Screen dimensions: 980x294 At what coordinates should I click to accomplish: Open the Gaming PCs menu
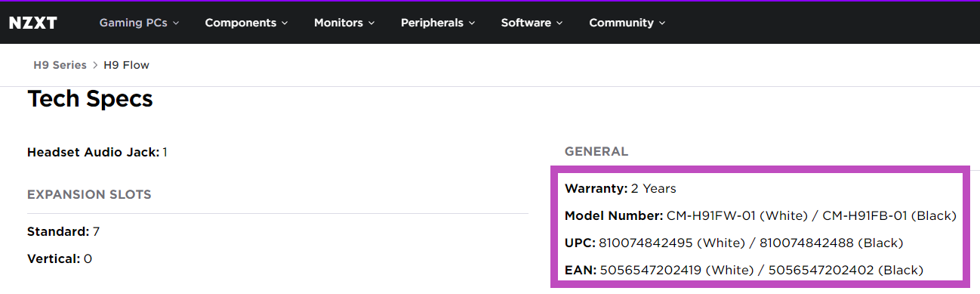coord(140,23)
